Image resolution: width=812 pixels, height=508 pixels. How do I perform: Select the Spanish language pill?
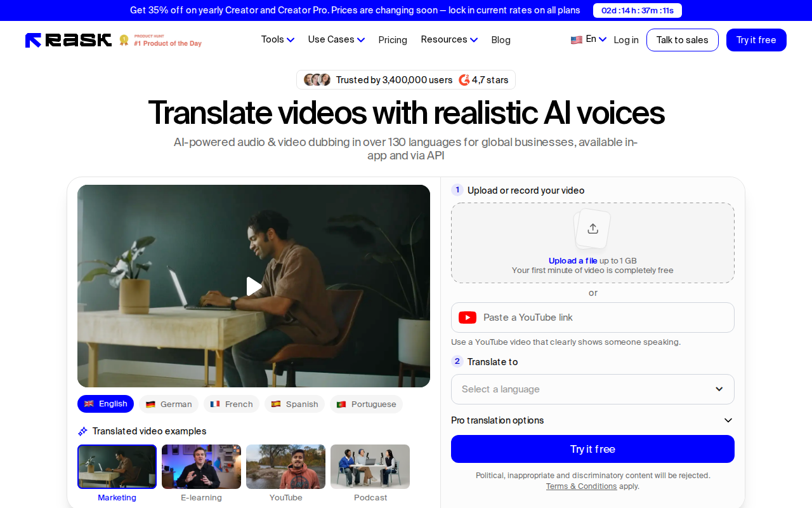294,404
